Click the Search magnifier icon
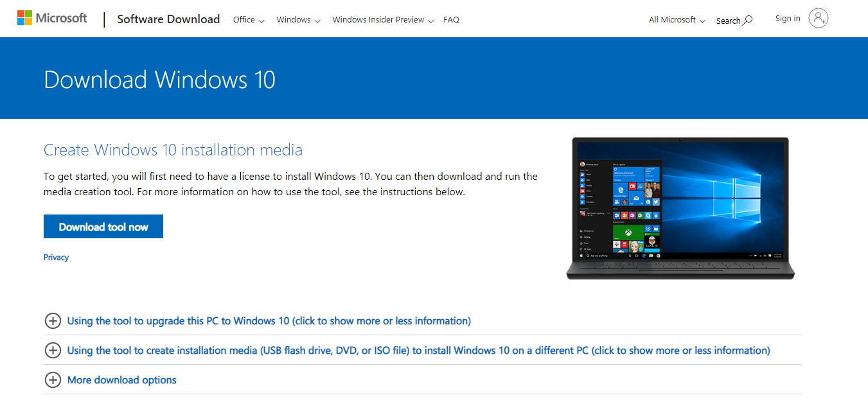This screenshot has height=420, width=868. [x=748, y=20]
